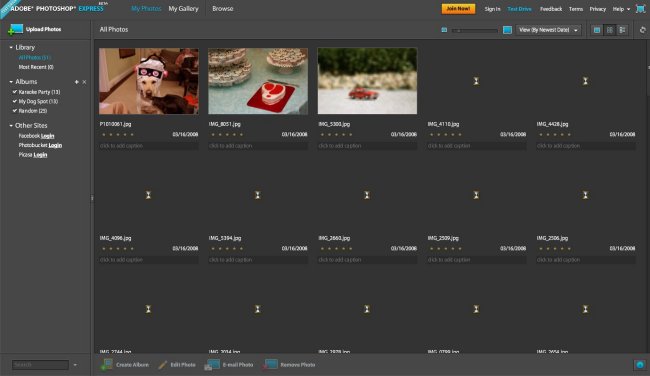Click E-mail Photo in bottom toolbar
The width and height of the screenshot is (650, 376).
pos(229,365)
